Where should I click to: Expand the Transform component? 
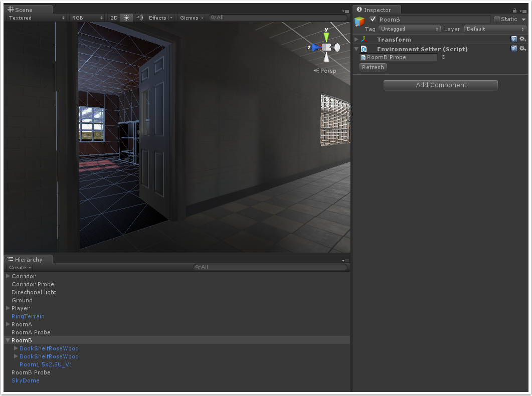click(x=357, y=39)
